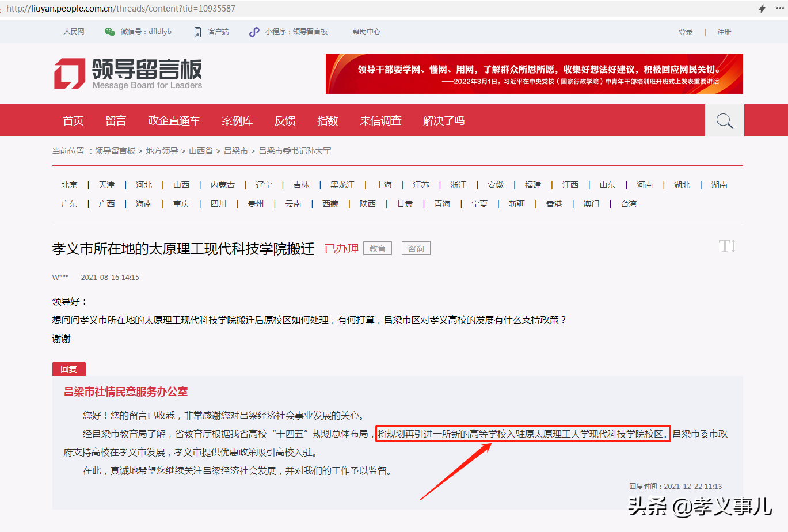Click 吕梁市委书记孙大军 in the breadcrumb
Image resolution: width=788 pixels, height=532 pixels.
(x=295, y=151)
